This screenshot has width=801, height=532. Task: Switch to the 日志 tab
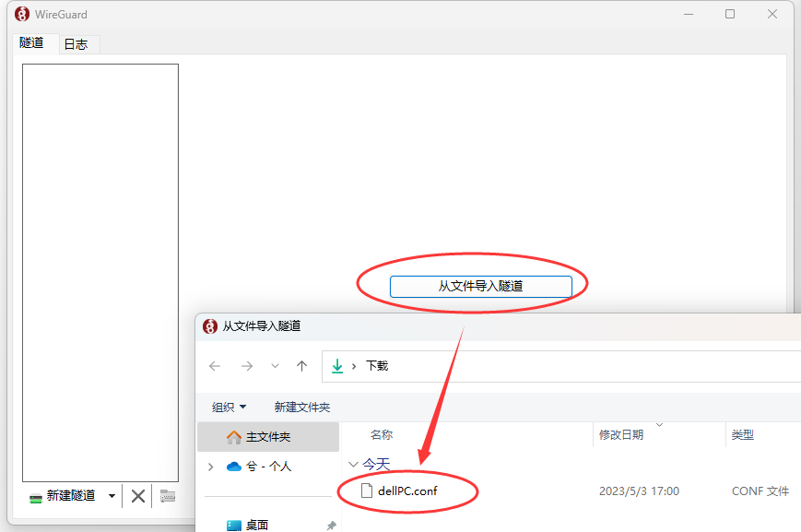point(77,44)
